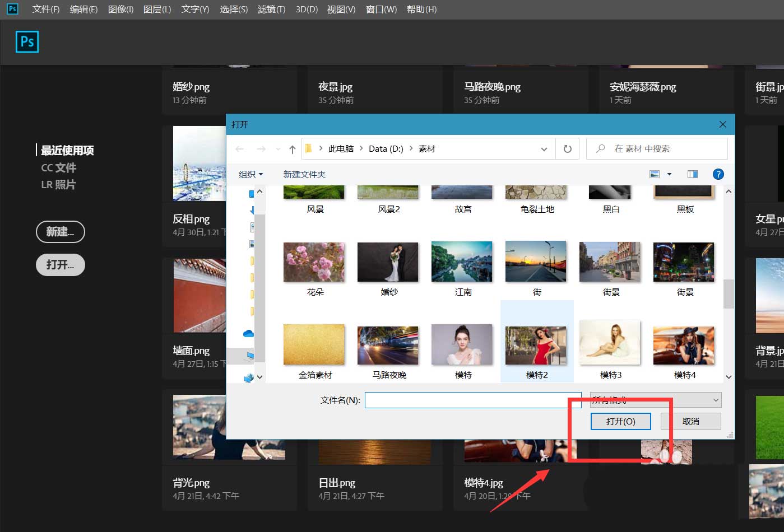
Task: Click 此电脑 in the address breadcrumb
Action: (x=341, y=149)
